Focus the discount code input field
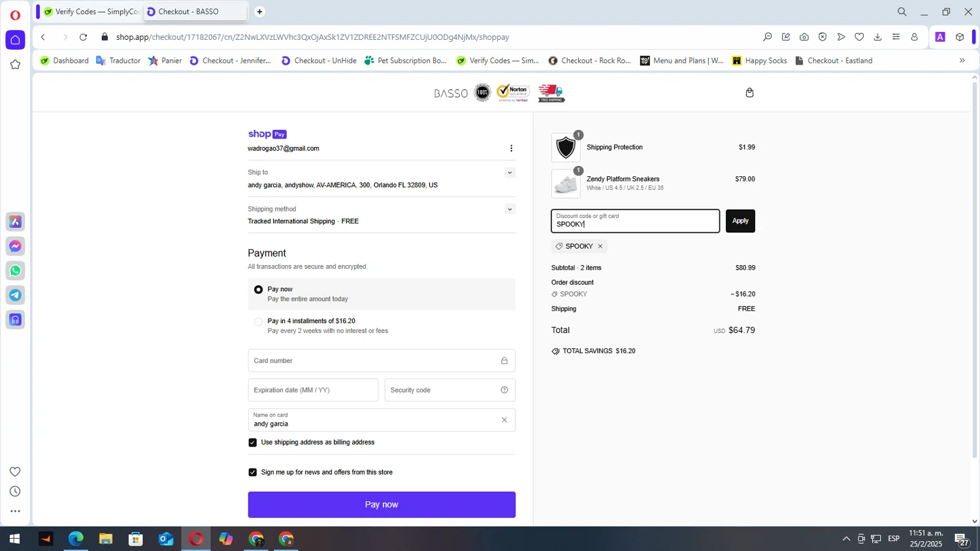Viewport: 980px width, 551px height. pos(635,221)
